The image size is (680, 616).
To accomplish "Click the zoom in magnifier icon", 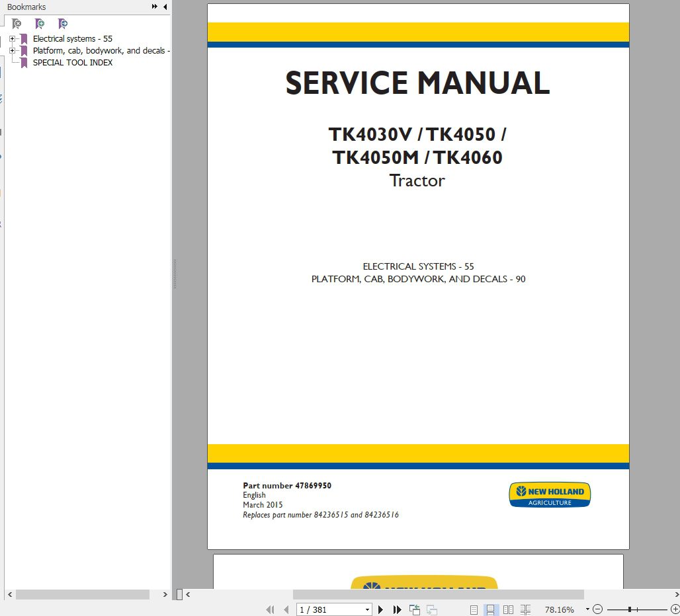I will tap(674, 609).
